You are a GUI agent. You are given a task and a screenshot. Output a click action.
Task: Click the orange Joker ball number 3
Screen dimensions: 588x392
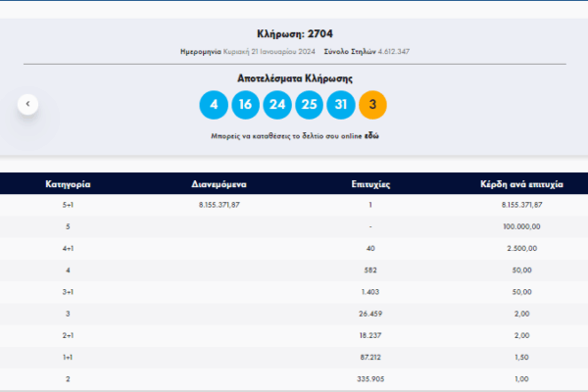pos(373,104)
